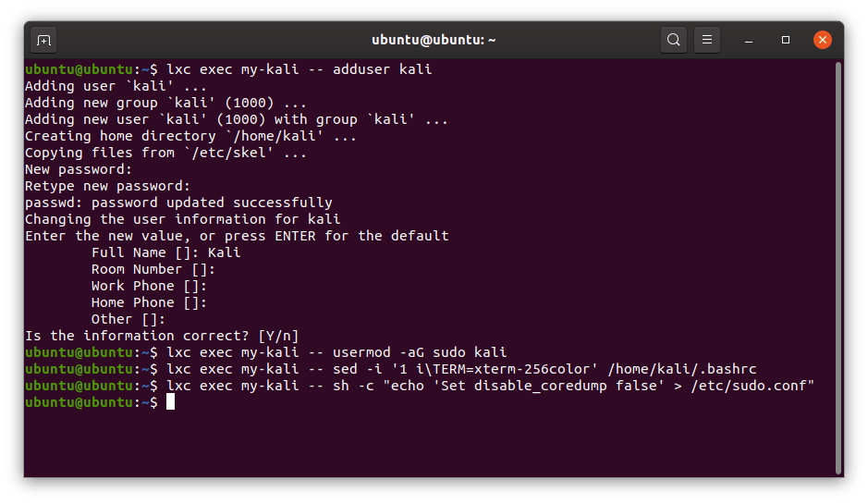Click the 'Work Phone []:' line
Screen dimensions: 868x504
[x=149, y=286]
